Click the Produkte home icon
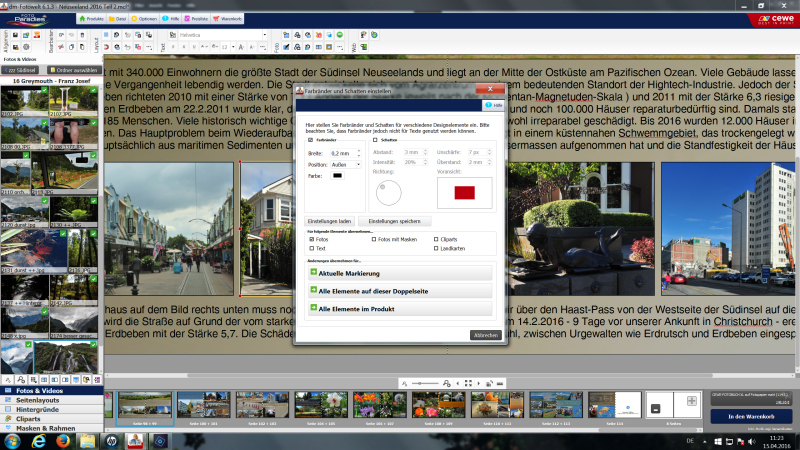This screenshot has height=450, width=800. coord(81,18)
